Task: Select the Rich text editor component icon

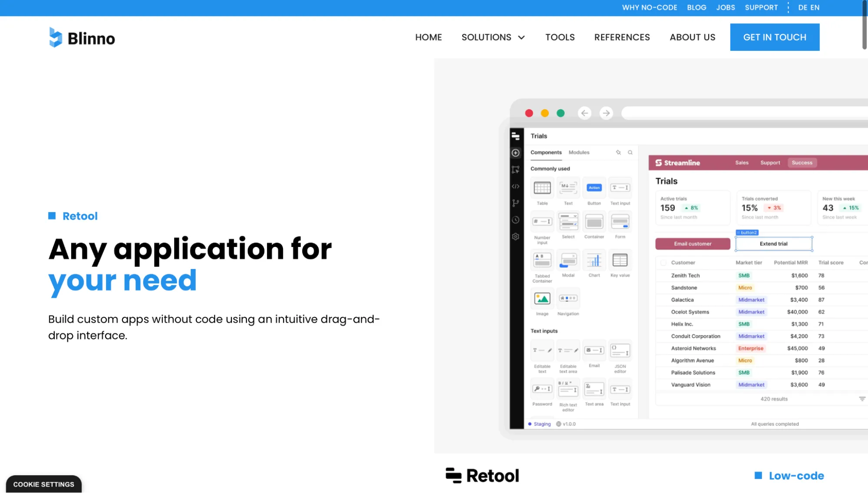Action: click(x=568, y=389)
